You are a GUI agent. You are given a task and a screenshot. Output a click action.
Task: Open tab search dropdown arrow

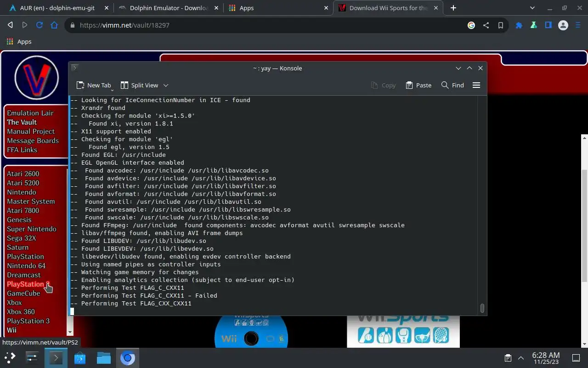coord(532,8)
